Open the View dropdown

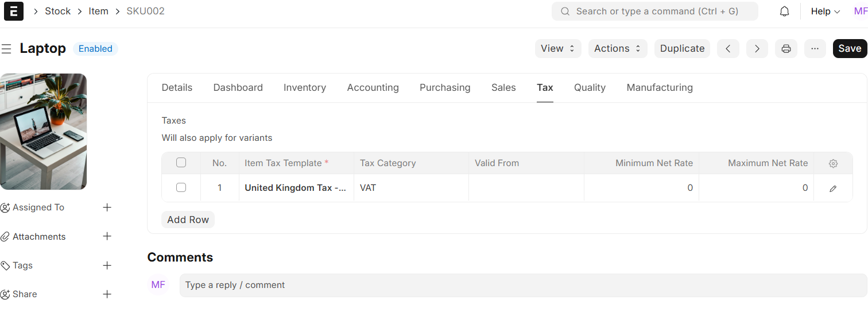click(557, 49)
